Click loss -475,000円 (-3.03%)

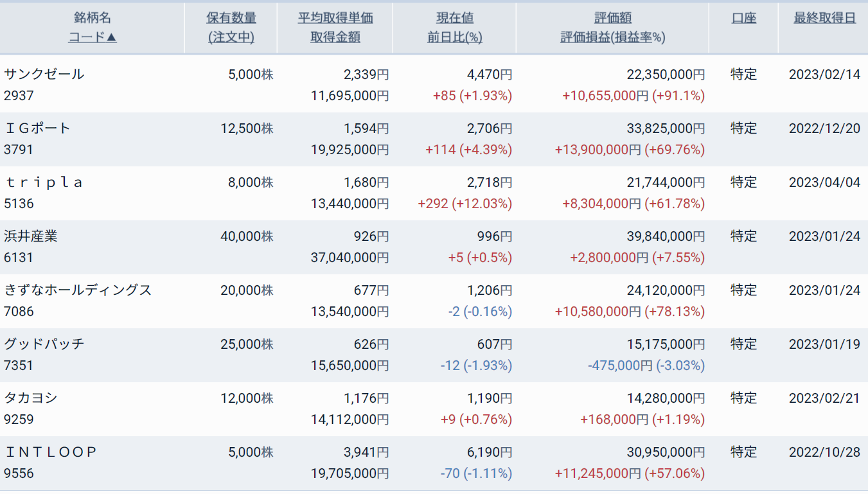[x=646, y=366]
